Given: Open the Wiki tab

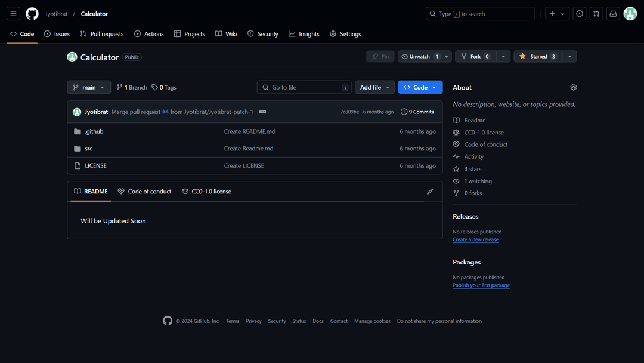Looking at the screenshot, I should tap(227, 33).
